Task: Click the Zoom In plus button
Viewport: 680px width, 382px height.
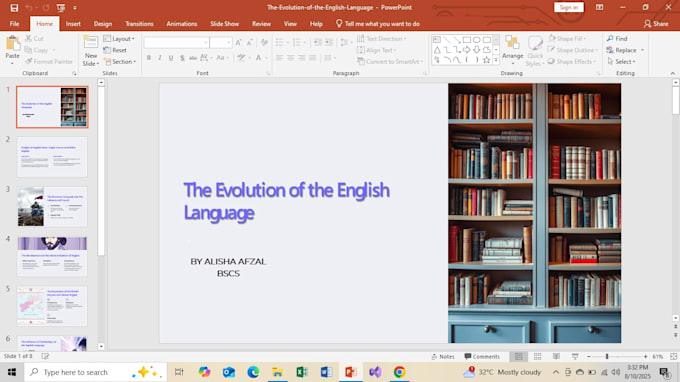Action: tap(645, 356)
